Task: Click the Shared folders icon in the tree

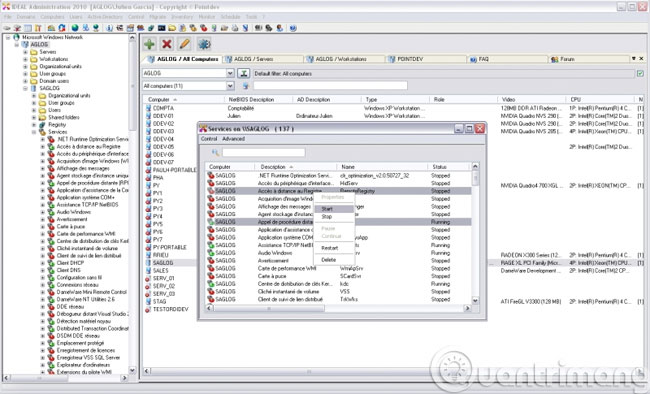Action: pyautogui.click(x=42, y=117)
